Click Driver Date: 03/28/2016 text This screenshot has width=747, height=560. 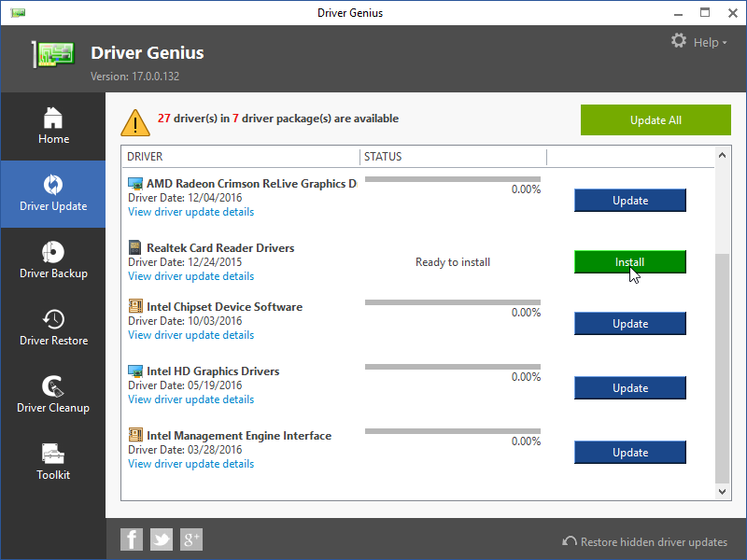tap(185, 450)
